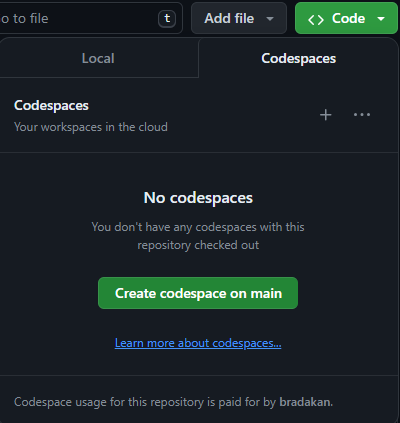Viewport: 400px width, 423px height.
Task: Click the 'No codespaces' heading text
Action: tap(198, 198)
